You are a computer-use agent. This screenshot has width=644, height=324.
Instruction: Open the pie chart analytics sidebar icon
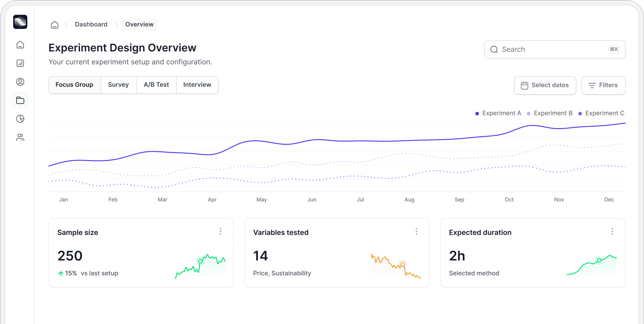20,119
